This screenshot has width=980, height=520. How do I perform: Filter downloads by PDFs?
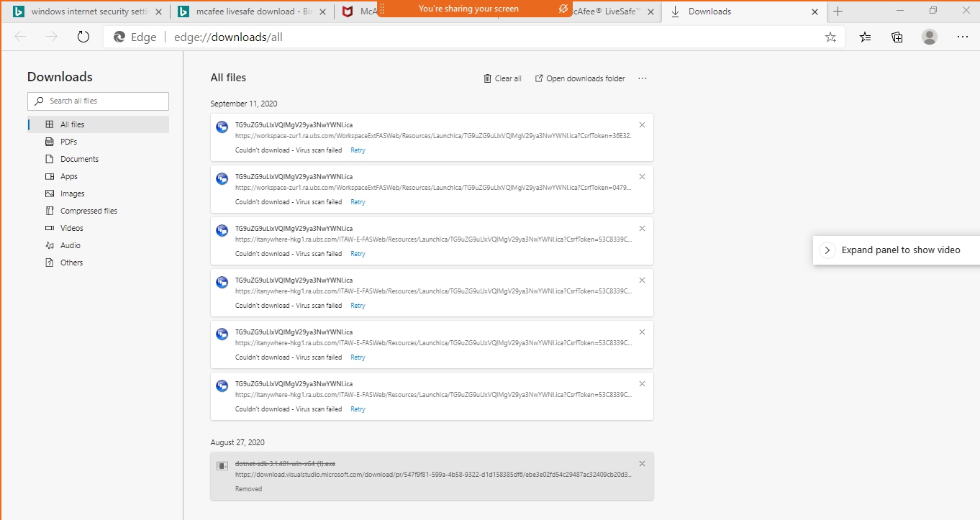68,142
